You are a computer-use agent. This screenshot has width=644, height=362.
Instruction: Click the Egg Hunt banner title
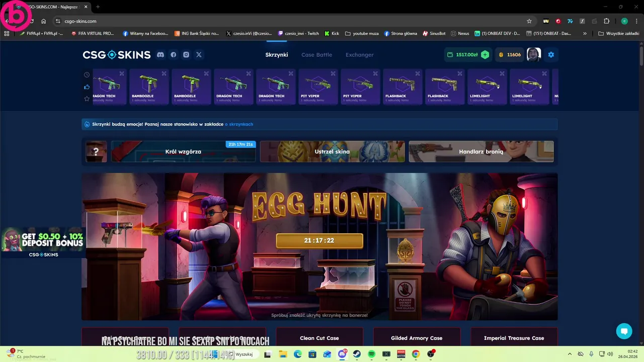pos(319,207)
